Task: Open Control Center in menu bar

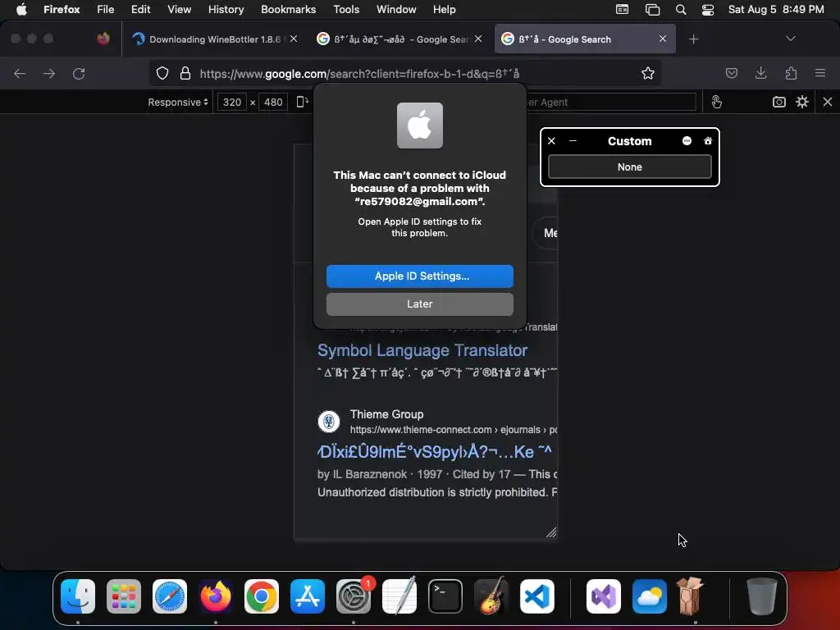Action: (x=708, y=10)
